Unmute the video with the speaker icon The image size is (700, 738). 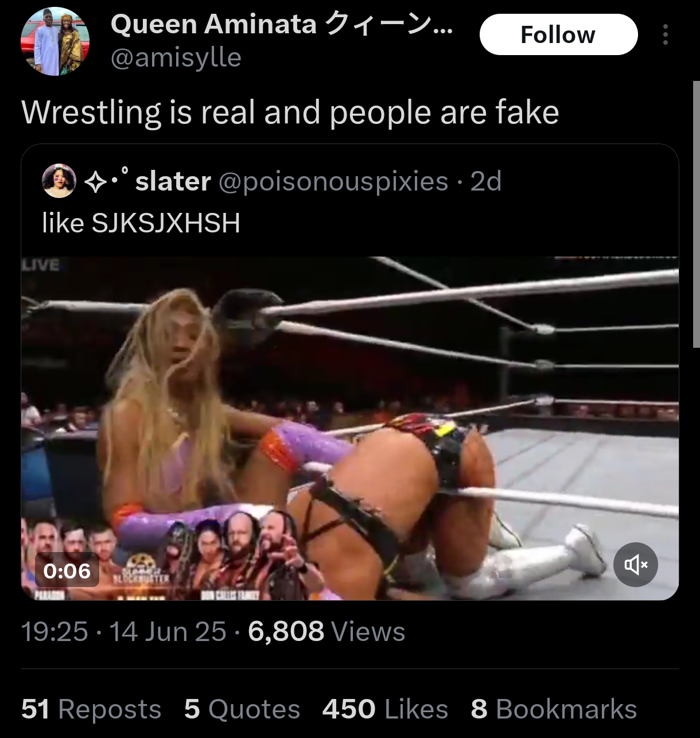(636, 565)
